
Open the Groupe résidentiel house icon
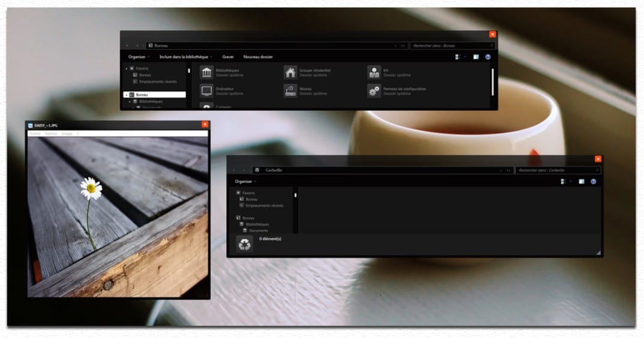pyautogui.click(x=290, y=73)
